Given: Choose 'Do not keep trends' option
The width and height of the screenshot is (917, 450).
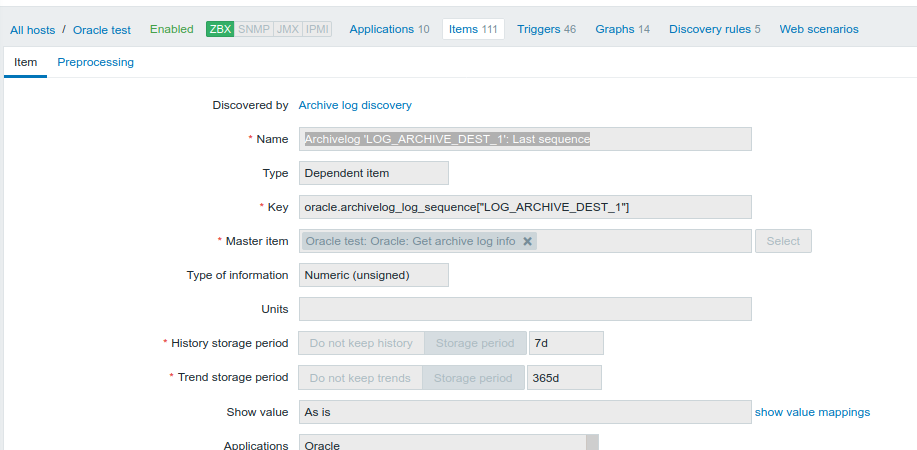Looking at the screenshot, I should (x=360, y=377).
